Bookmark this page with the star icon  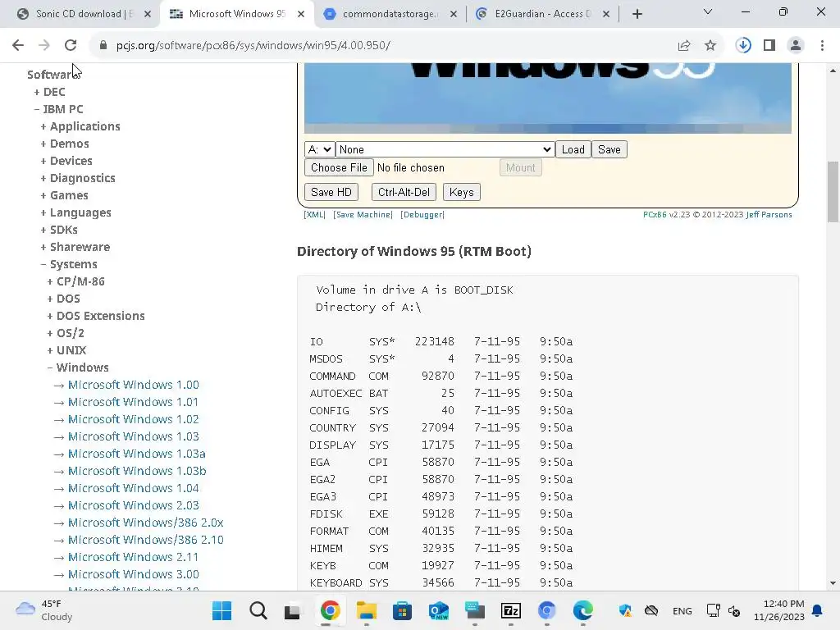[710, 46]
